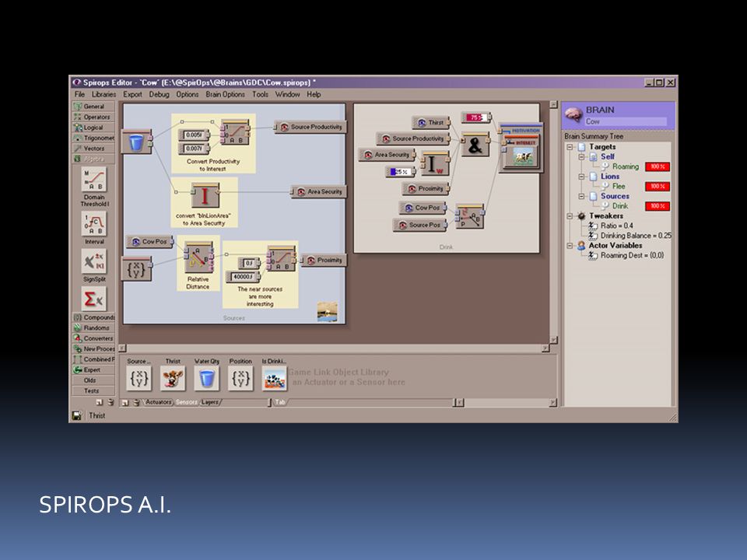This screenshot has height=560, width=747.
Task: Select 'Drinking Balance = 0.25' tweaker row
Action: [630, 236]
